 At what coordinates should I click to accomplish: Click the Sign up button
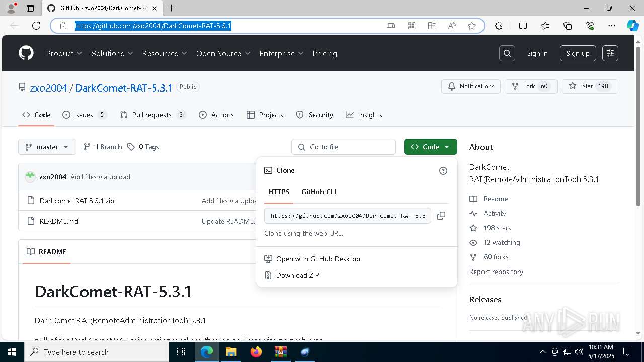[578, 53]
